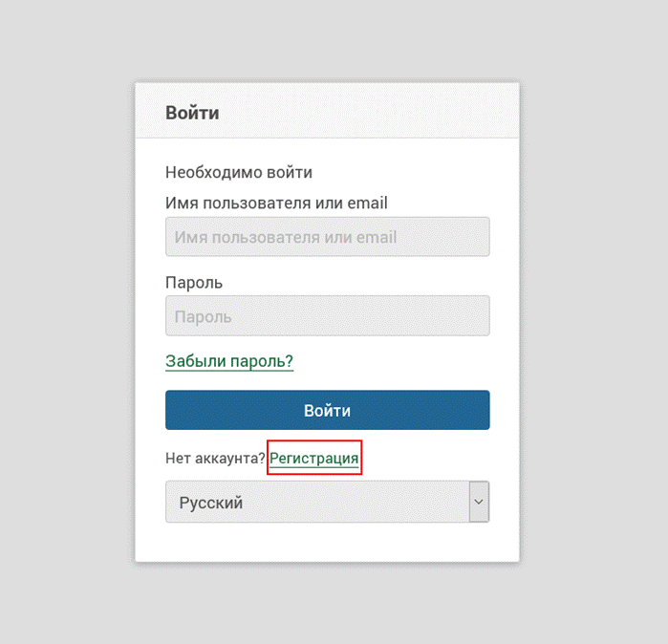
Task: Select the placeholder text in the username field
Action: point(286,237)
